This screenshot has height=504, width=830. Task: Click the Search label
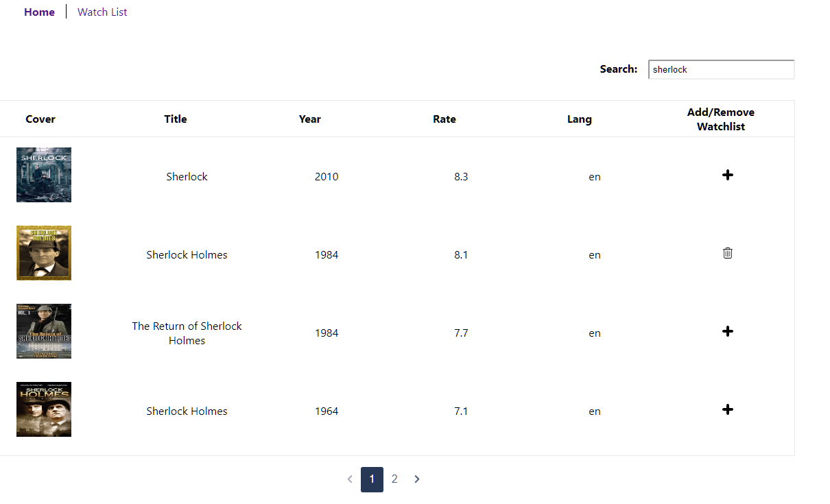pyautogui.click(x=619, y=69)
